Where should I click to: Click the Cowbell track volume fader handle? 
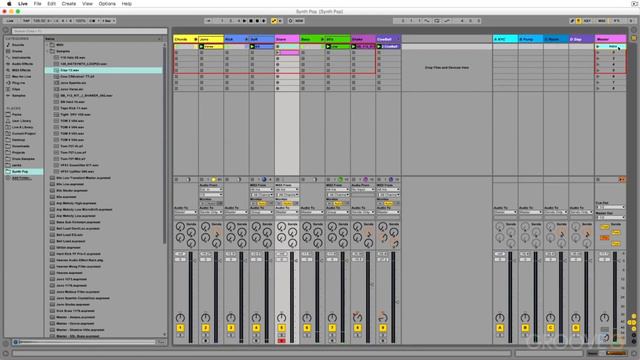[397, 302]
